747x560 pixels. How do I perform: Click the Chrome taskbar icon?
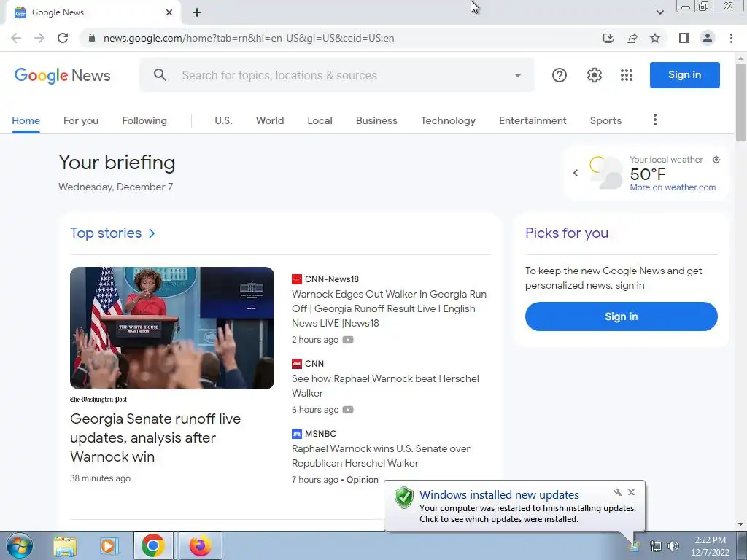pyautogui.click(x=153, y=545)
